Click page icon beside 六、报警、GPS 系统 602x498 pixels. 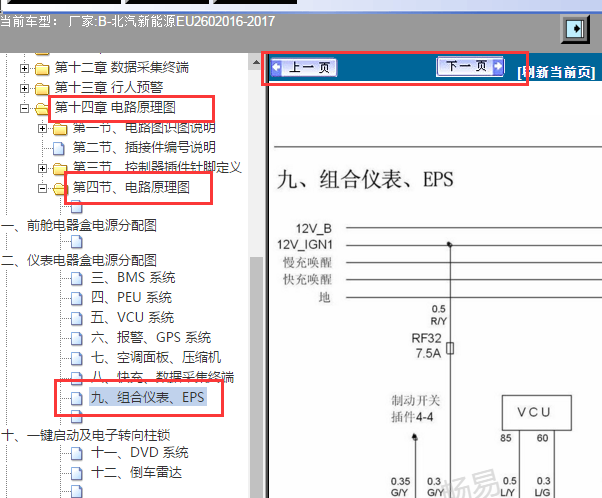click(77, 338)
